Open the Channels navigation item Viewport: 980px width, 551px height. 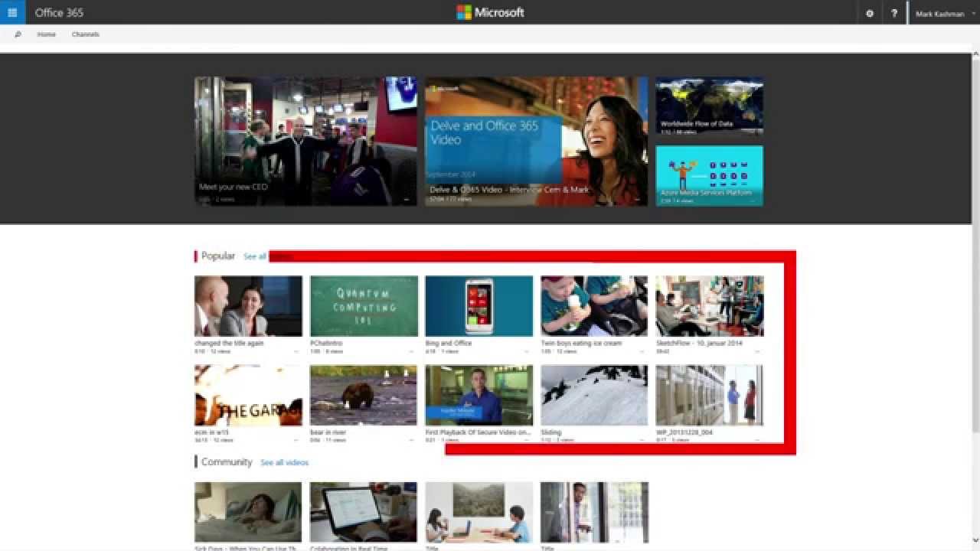(x=86, y=34)
